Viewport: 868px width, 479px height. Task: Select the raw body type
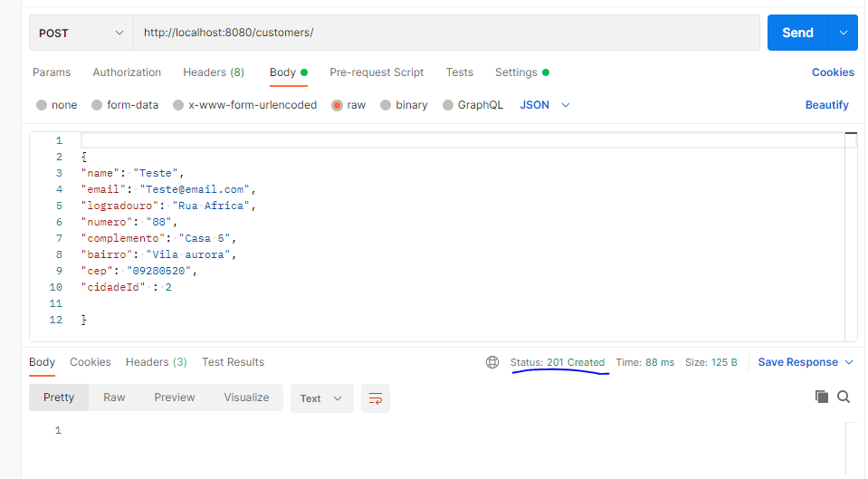pos(348,105)
